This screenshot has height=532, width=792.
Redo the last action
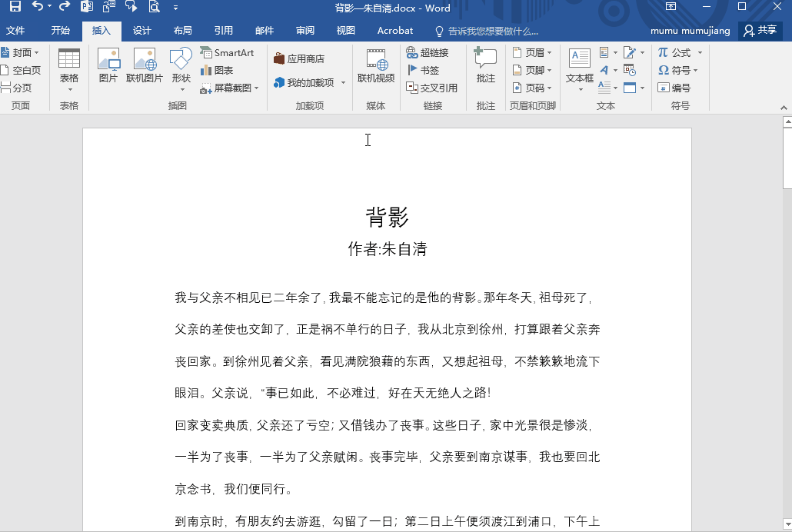click(64, 6)
